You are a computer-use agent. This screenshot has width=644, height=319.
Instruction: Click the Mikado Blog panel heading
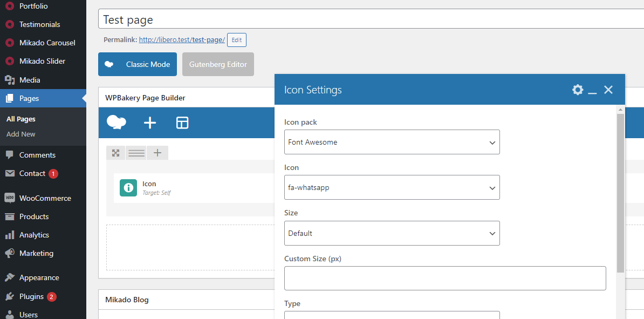127,300
